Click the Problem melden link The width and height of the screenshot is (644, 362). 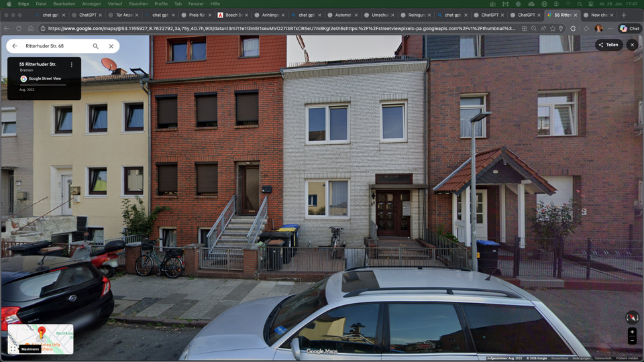(x=627, y=359)
